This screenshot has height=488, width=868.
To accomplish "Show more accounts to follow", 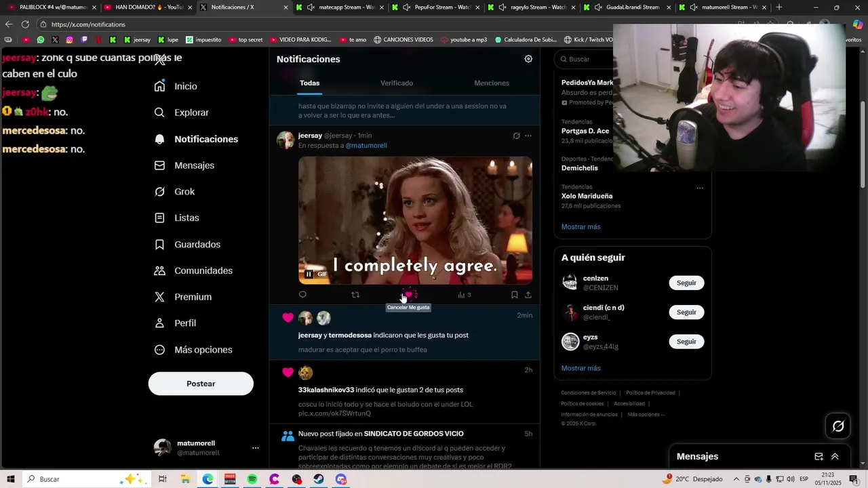I will click(x=580, y=368).
